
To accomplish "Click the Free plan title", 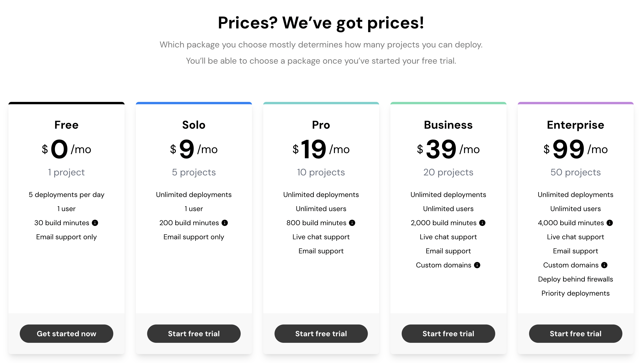I will pos(67,125).
